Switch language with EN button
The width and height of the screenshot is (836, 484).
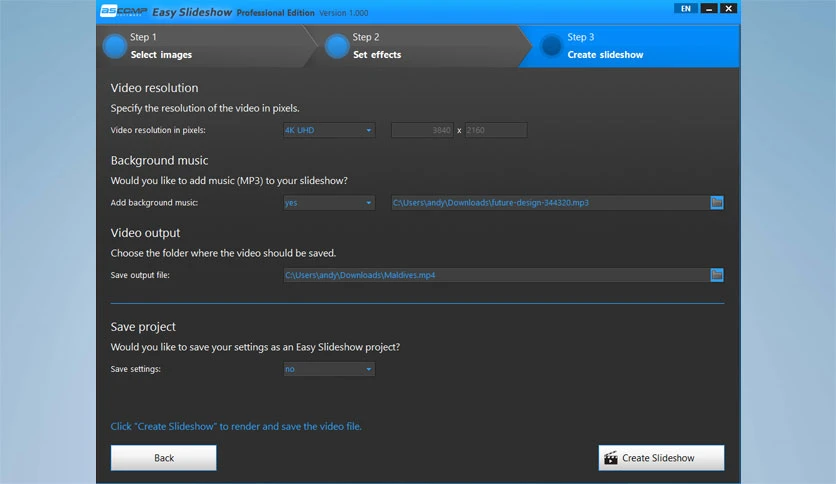[686, 9]
